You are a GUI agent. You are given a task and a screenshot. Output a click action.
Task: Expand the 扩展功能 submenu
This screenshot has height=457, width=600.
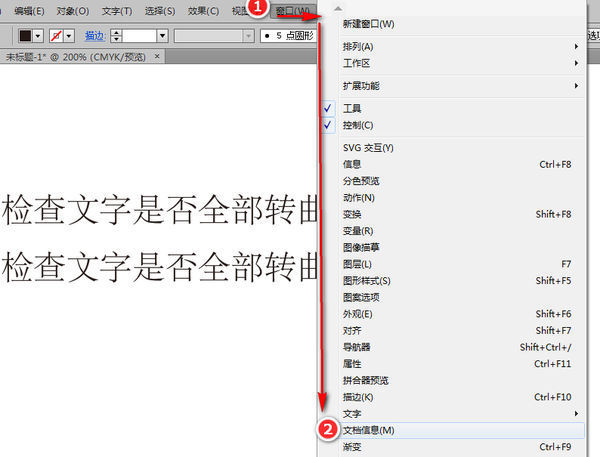(x=361, y=86)
